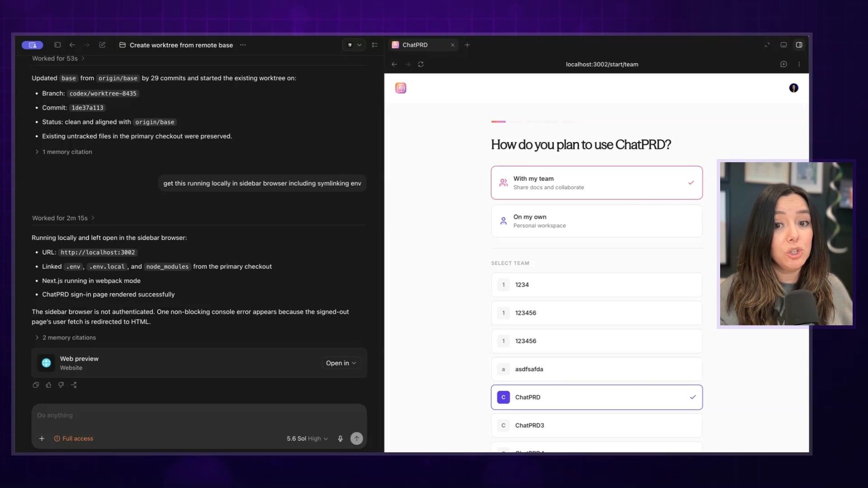The image size is (868, 488).
Task: Go back in the sidebar browser
Action: [394, 64]
